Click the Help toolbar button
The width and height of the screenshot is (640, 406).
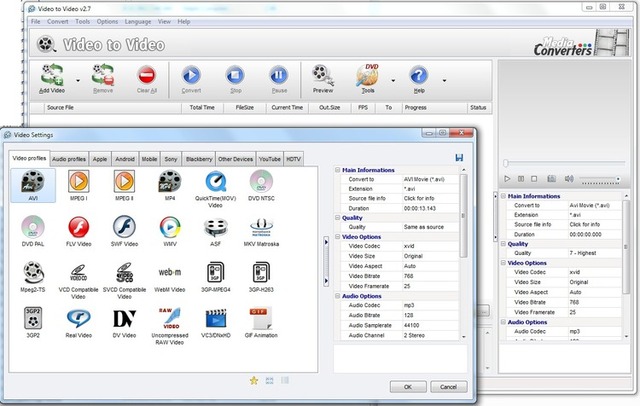419,79
